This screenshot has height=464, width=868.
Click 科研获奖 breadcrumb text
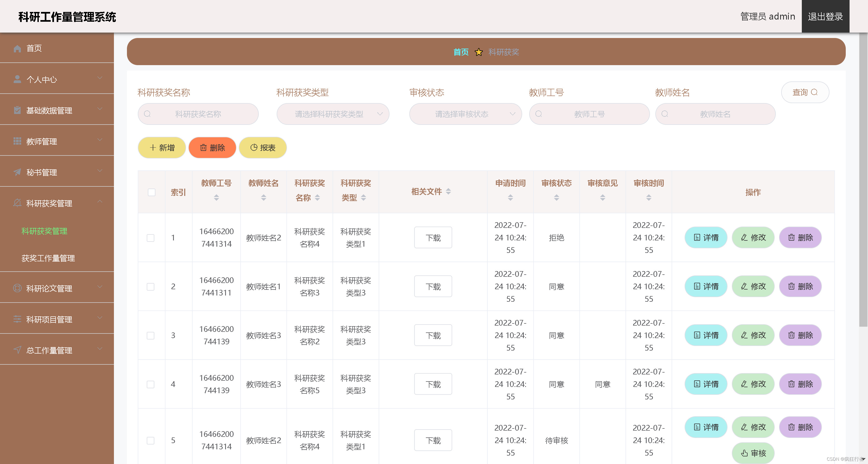coord(504,52)
